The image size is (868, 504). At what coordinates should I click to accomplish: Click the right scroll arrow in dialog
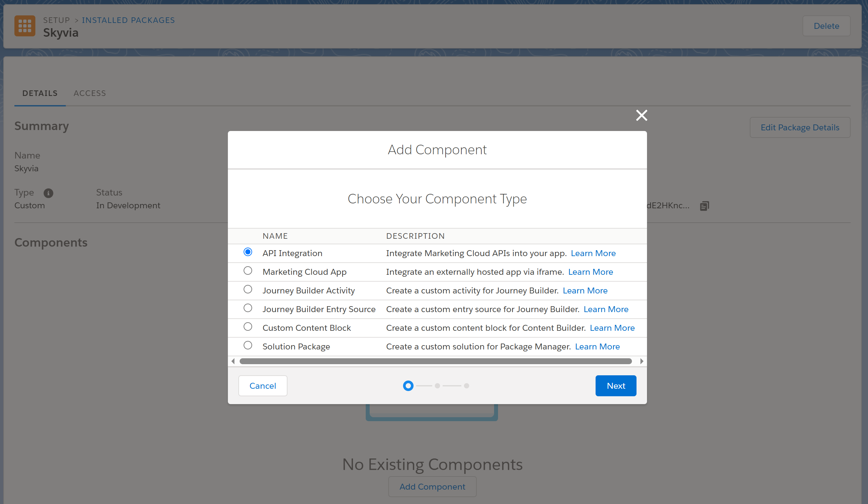click(x=641, y=361)
